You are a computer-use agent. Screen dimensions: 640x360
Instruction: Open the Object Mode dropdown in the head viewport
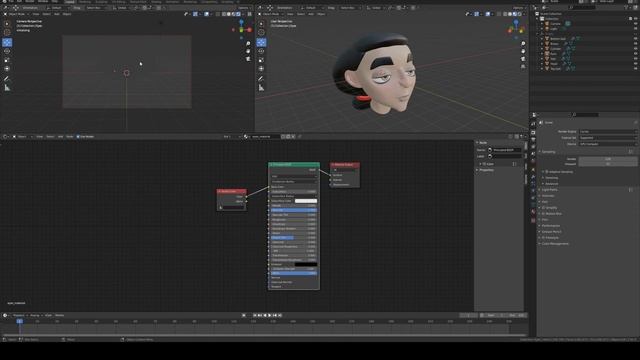click(x=271, y=14)
